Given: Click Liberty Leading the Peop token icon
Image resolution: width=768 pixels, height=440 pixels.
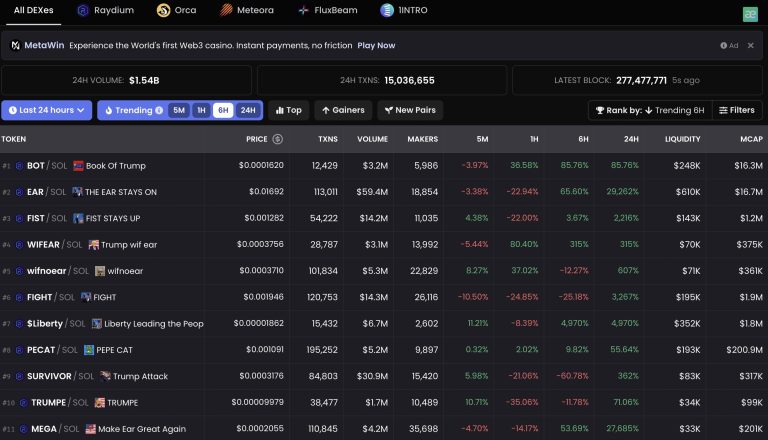Looking at the screenshot, I should [97, 324].
